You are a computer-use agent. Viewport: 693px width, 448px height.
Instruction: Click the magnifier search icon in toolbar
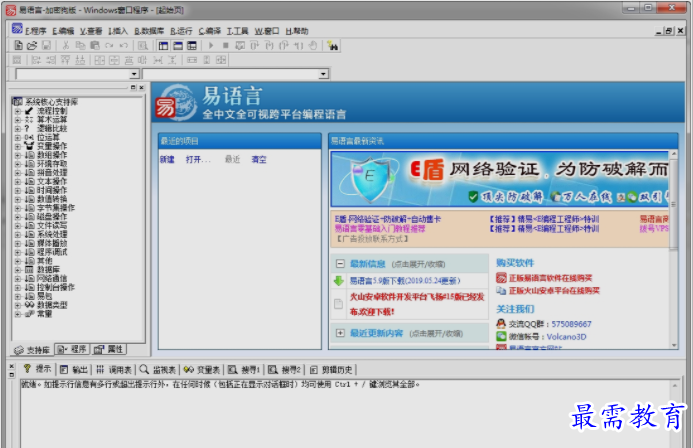point(142,45)
